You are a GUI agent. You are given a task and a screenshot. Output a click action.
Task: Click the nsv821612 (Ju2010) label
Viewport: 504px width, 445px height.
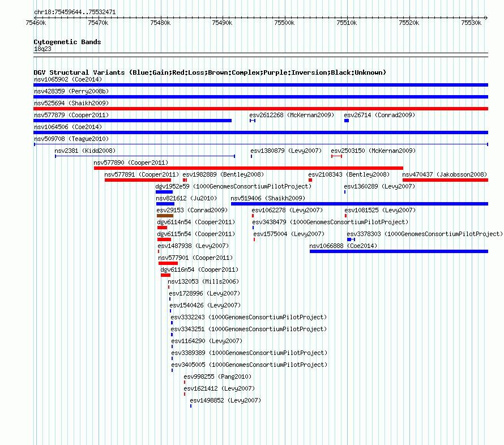(186, 198)
